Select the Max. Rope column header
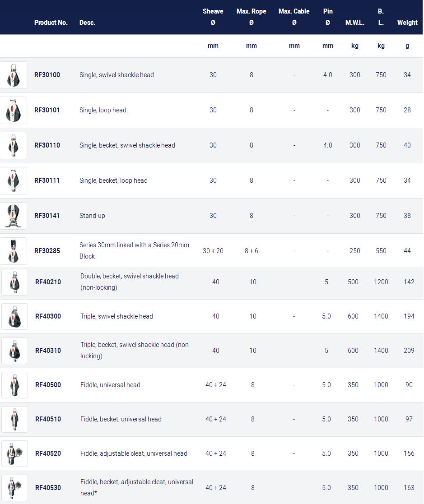Image resolution: width=424 pixels, height=504 pixels. click(251, 17)
